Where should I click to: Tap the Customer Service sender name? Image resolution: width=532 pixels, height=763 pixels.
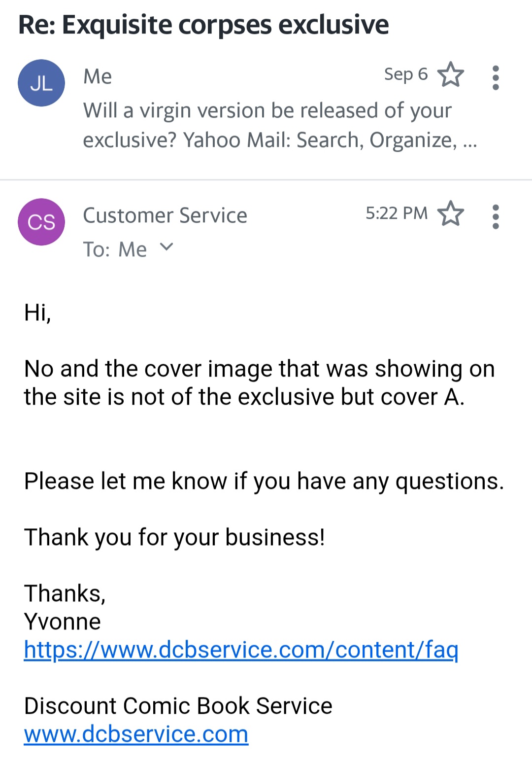tap(165, 215)
